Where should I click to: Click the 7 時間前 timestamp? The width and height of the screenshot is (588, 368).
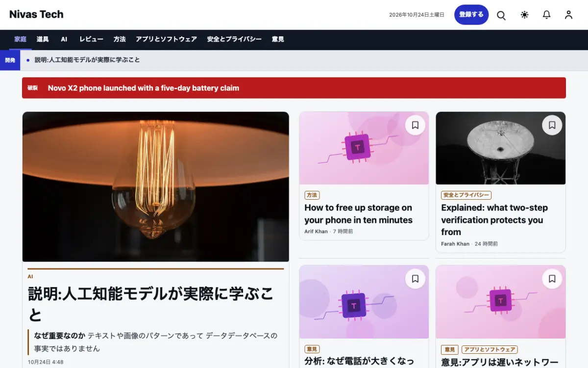343,232
